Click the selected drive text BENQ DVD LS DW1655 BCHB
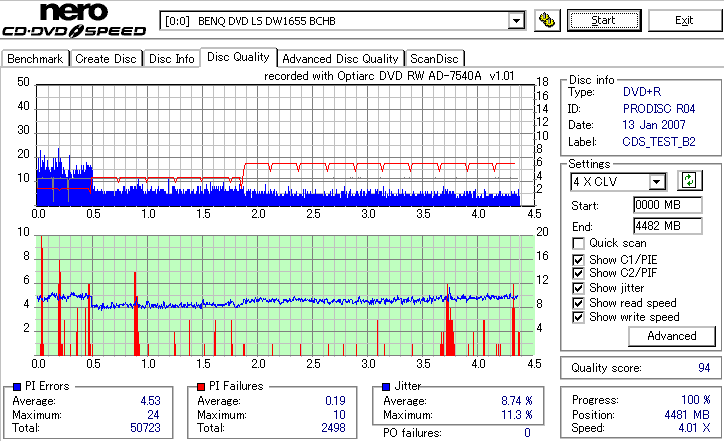The width and height of the screenshot is (724, 441). tap(267, 21)
